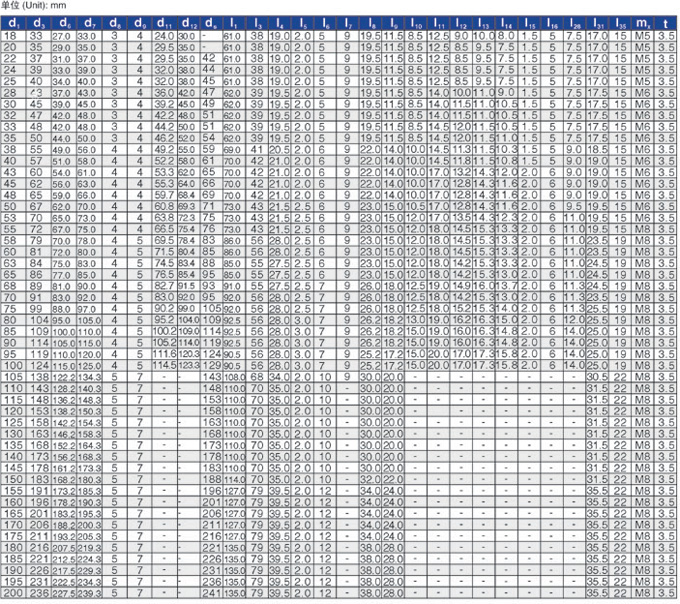The width and height of the screenshot is (680, 604).
Task: Click the d1 cell showing 75
Action: point(11,309)
